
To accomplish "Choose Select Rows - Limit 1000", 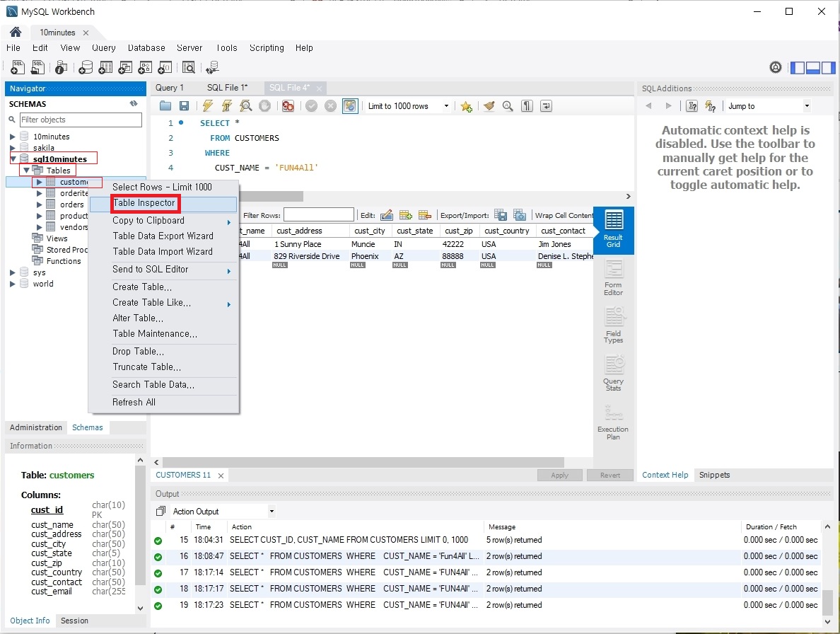I will [x=163, y=187].
